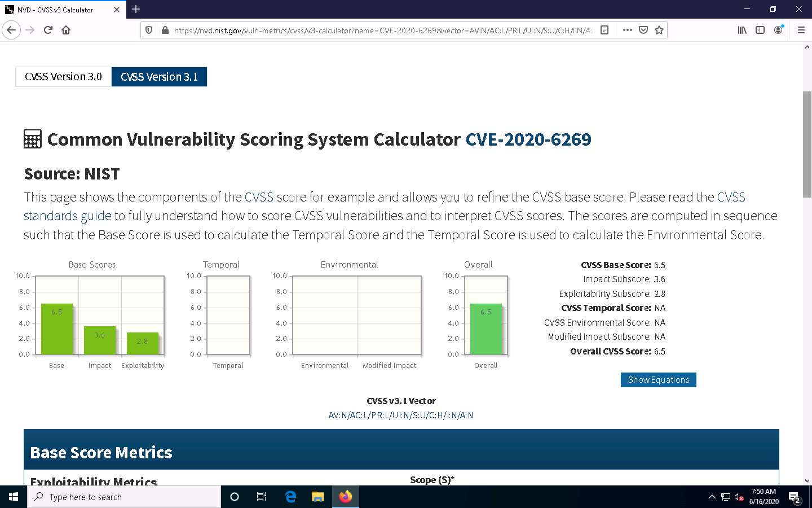
Task: Click the browser Forward arrow
Action: pyautogui.click(x=30, y=30)
